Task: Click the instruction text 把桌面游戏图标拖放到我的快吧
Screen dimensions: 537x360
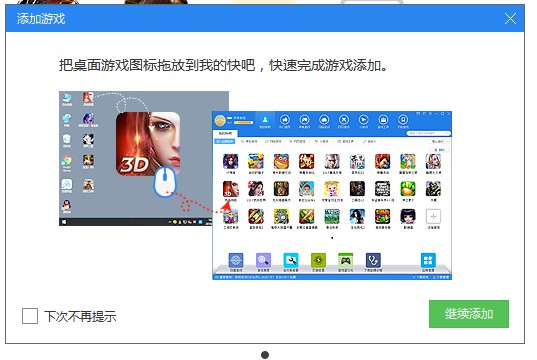Action: click(x=157, y=65)
